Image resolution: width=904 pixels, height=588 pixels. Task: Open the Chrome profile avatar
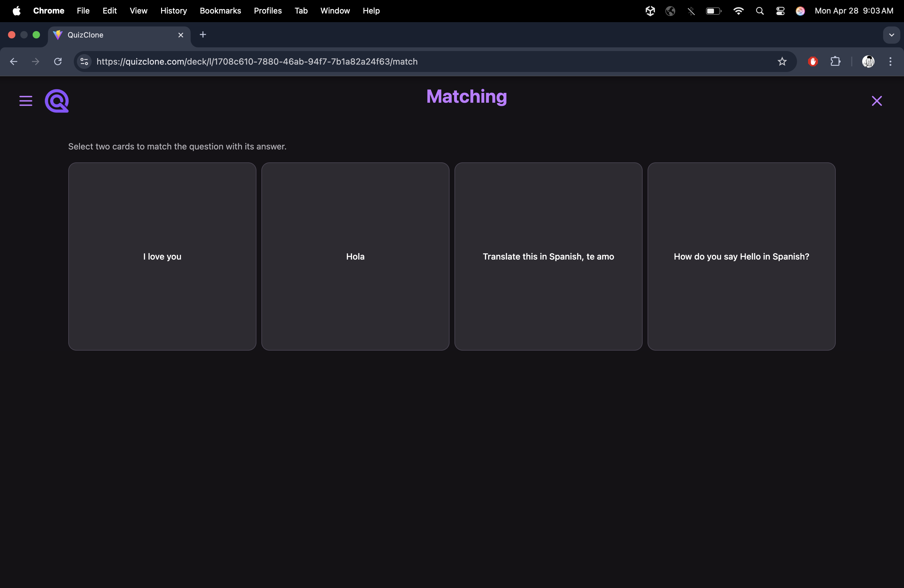tap(868, 62)
